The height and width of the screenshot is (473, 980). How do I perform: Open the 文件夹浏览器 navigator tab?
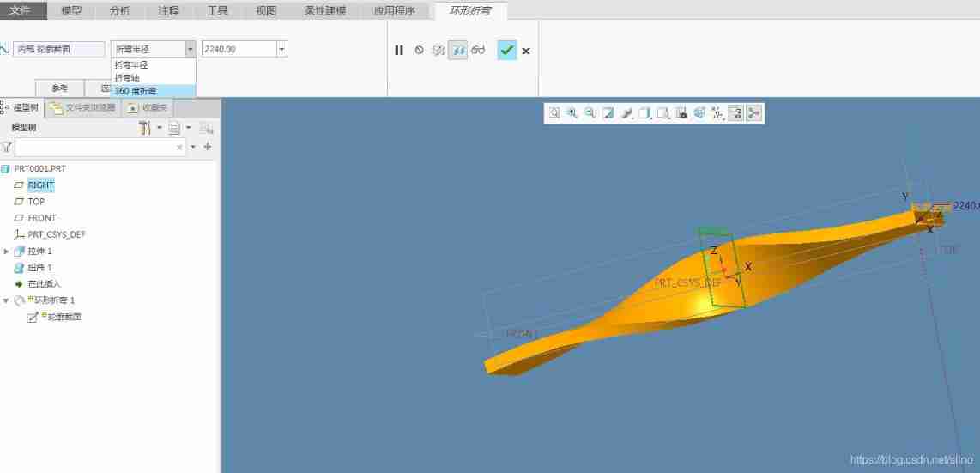(84, 107)
